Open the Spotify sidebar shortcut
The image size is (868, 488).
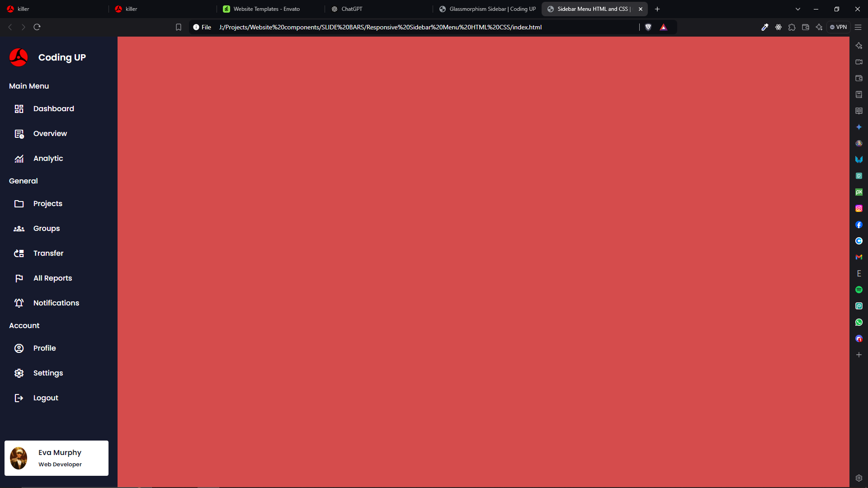click(859, 290)
